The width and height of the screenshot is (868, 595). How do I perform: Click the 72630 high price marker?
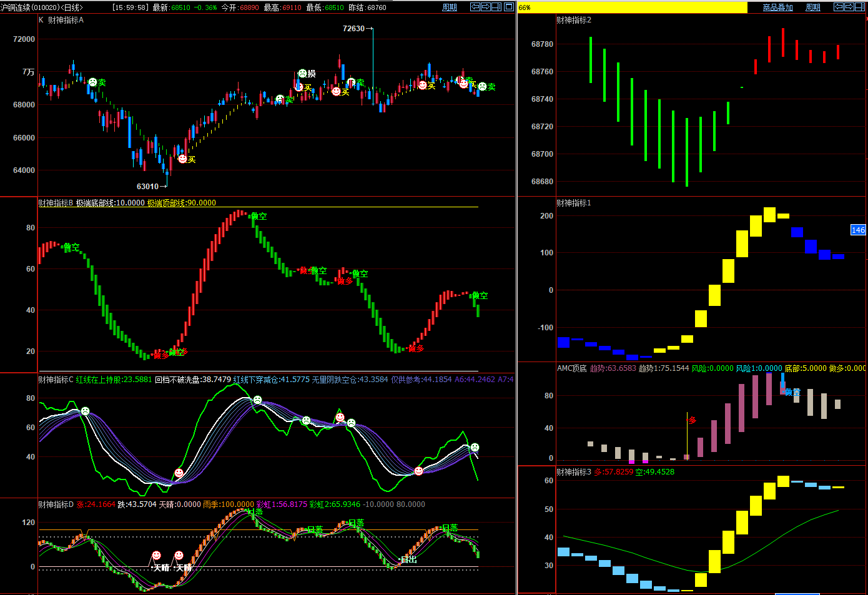pos(353,29)
